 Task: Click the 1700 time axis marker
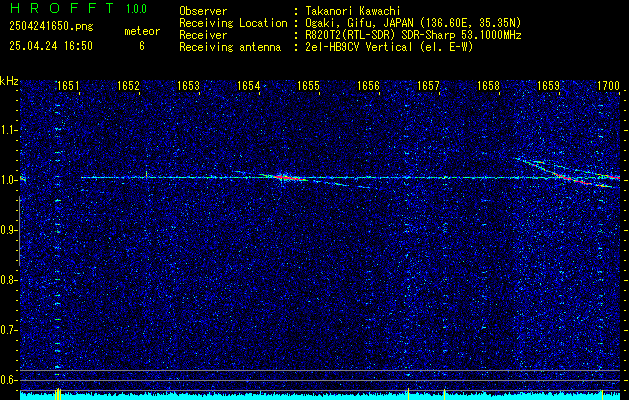[x=608, y=86]
